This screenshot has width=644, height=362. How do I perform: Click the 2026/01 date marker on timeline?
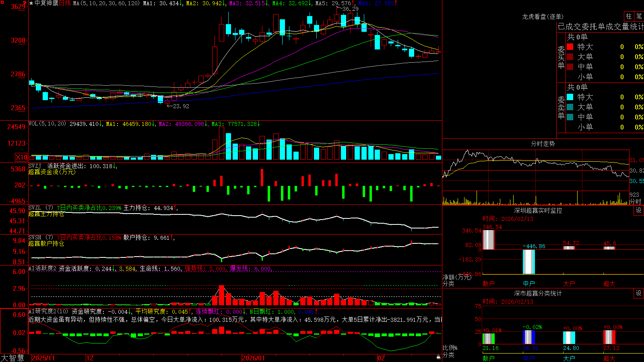[x=253, y=358]
